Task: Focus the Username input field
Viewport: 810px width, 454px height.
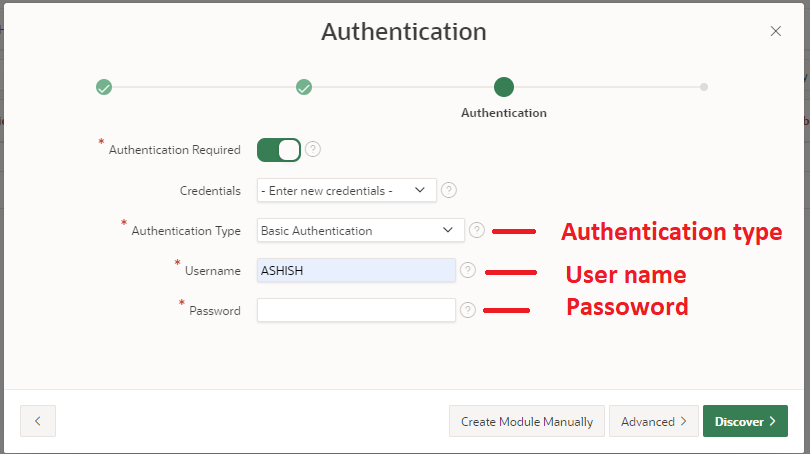Action: coord(356,270)
